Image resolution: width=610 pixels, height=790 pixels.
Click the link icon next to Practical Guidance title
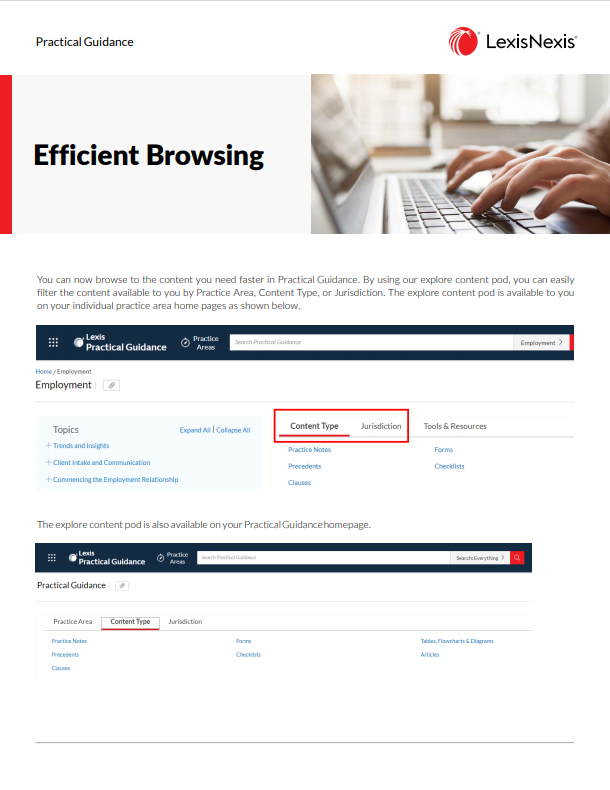(122, 585)
